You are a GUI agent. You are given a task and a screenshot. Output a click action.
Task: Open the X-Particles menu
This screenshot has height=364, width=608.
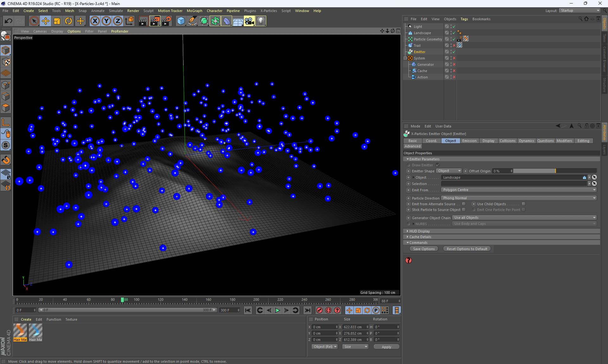click(268, 11)
